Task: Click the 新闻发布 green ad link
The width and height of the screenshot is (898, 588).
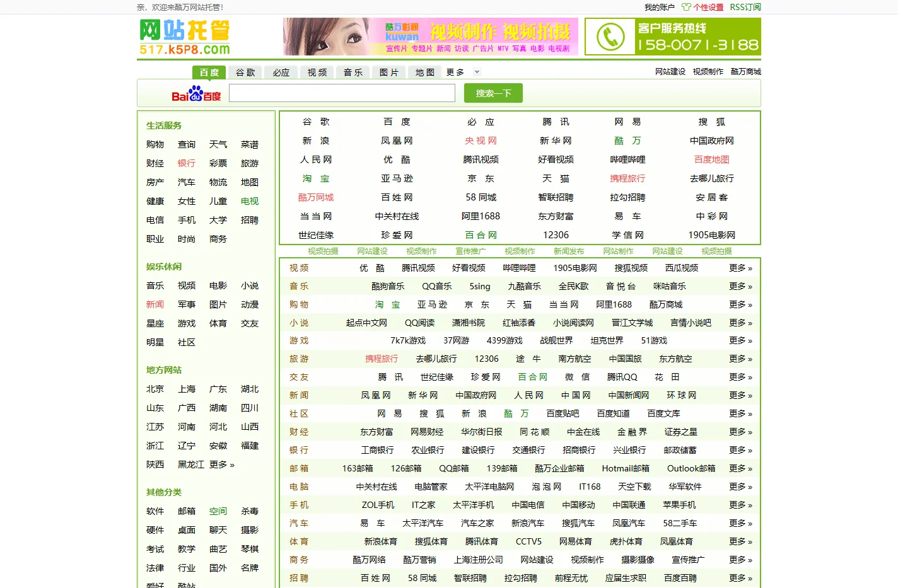Action: coord(569,251)
